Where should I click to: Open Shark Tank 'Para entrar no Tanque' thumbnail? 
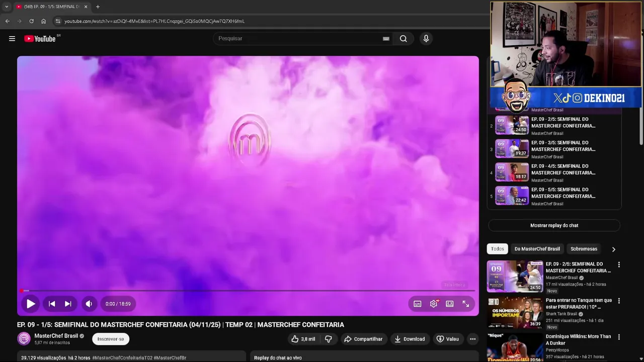pyautogui.click(x=515, y=313)
